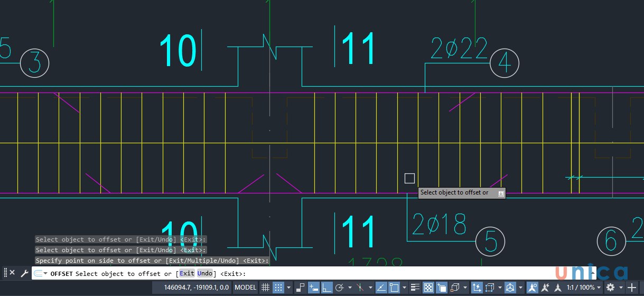Click the command line grip handle
Viewport: 644px width, 296px height.
point(5,273)
